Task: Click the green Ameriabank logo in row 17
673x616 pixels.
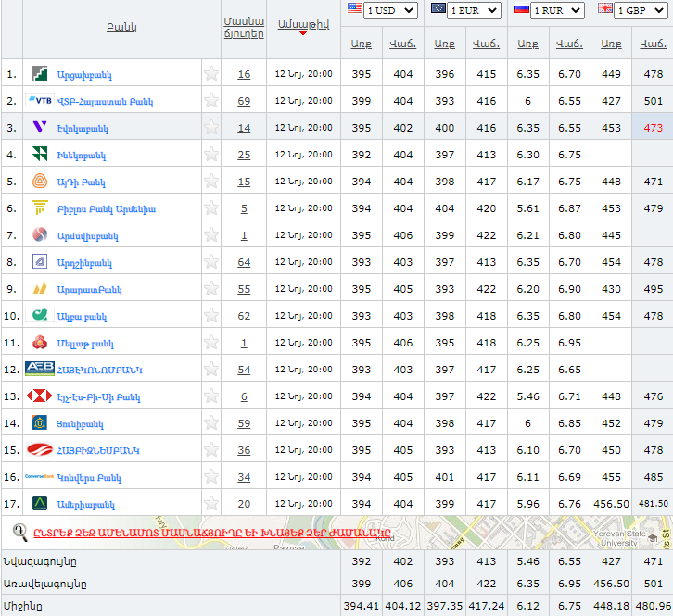Action: pos(40,503)
